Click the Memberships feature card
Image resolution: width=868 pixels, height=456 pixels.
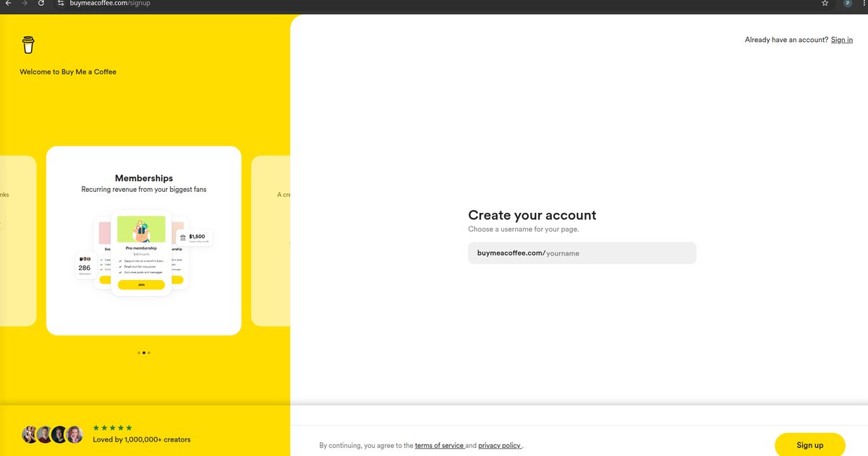[x=144, y=240]
